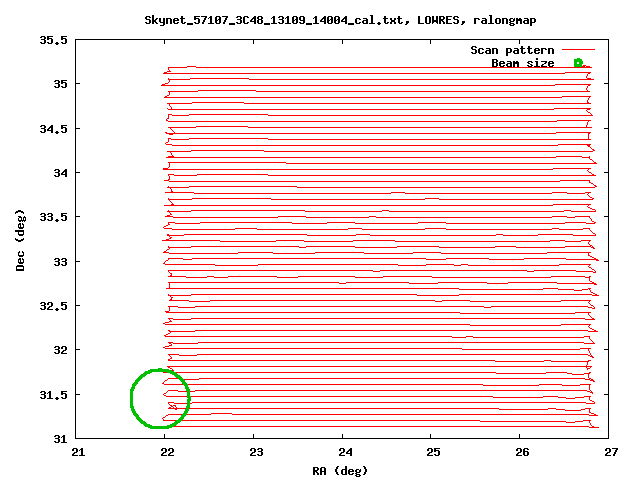Click the 34.5 tick on Dec axis
This screenshot has height=480, width=640.
pos(54,129)
